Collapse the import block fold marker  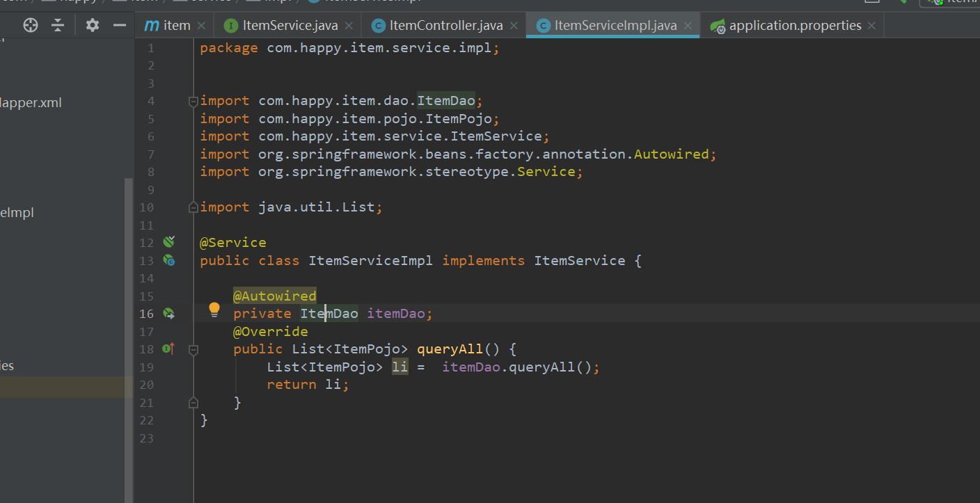click(x=193, y=102)
